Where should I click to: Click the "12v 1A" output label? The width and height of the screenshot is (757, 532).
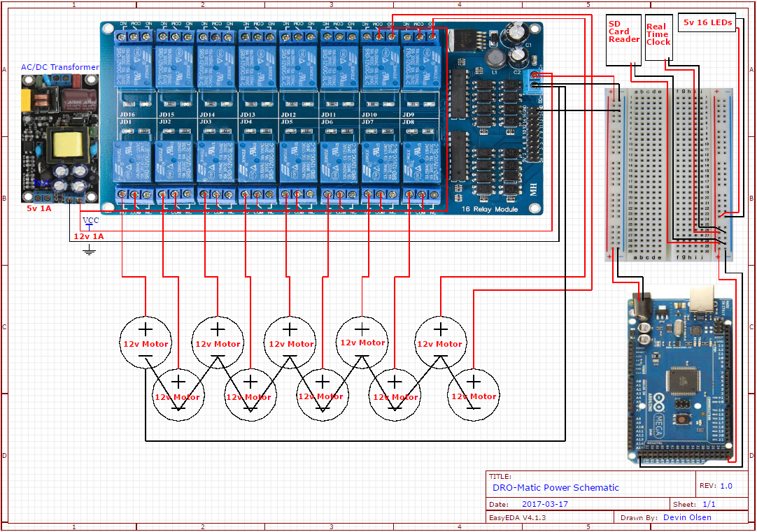(x=88, y=236)
